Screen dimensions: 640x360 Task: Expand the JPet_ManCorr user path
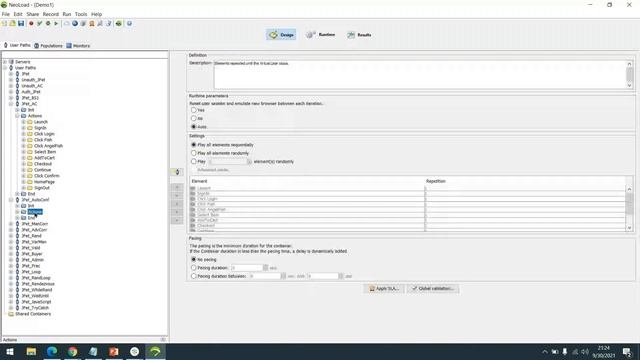coord(11,224)
